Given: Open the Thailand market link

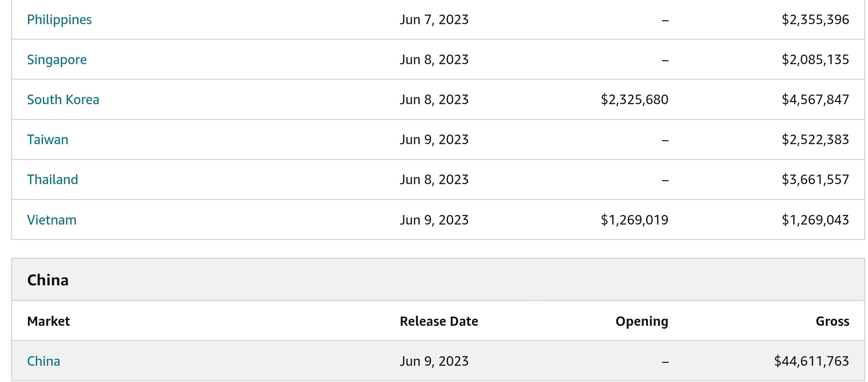Looking at the screenshot, I should [53, 180].
